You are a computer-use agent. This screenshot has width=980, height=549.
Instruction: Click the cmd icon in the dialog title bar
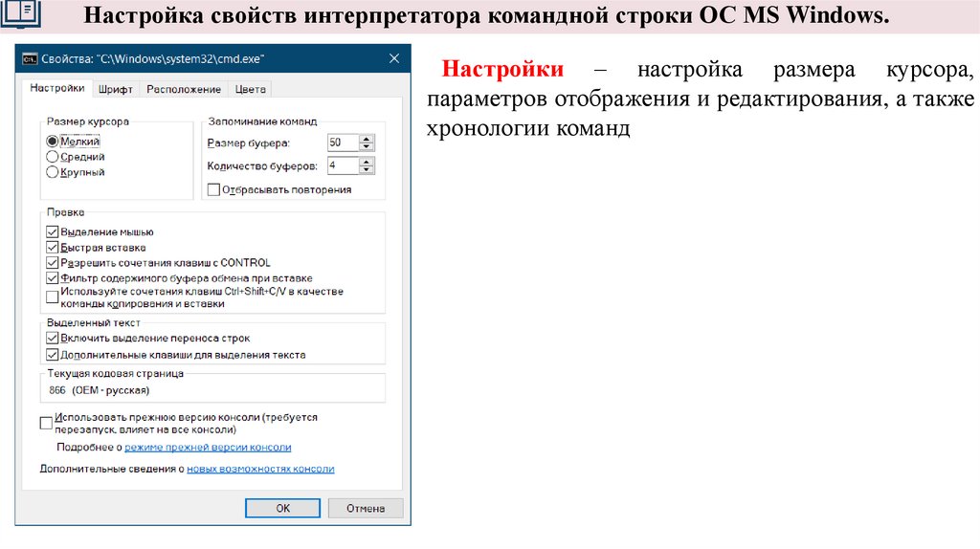pos(30,59)
